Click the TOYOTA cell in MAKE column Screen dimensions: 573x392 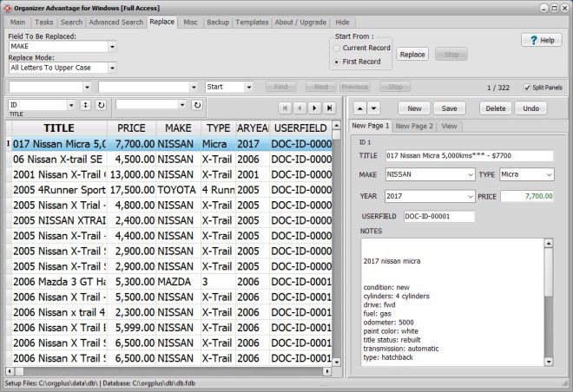(x=176, y=190)
